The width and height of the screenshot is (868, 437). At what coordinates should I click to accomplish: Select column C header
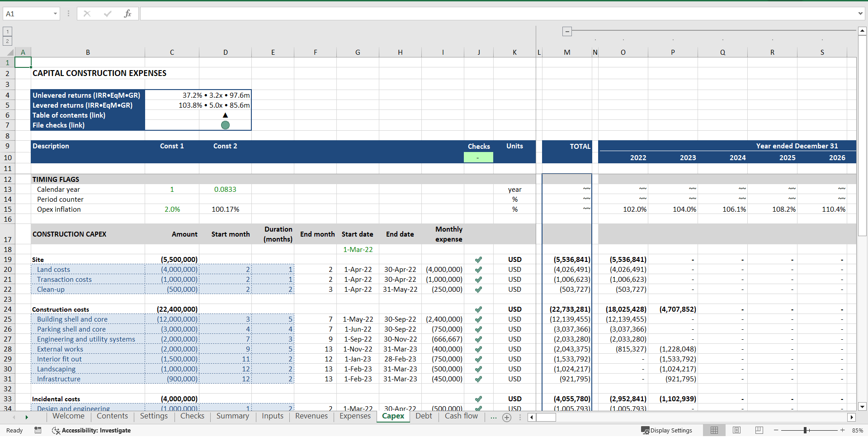coord(172,52)
